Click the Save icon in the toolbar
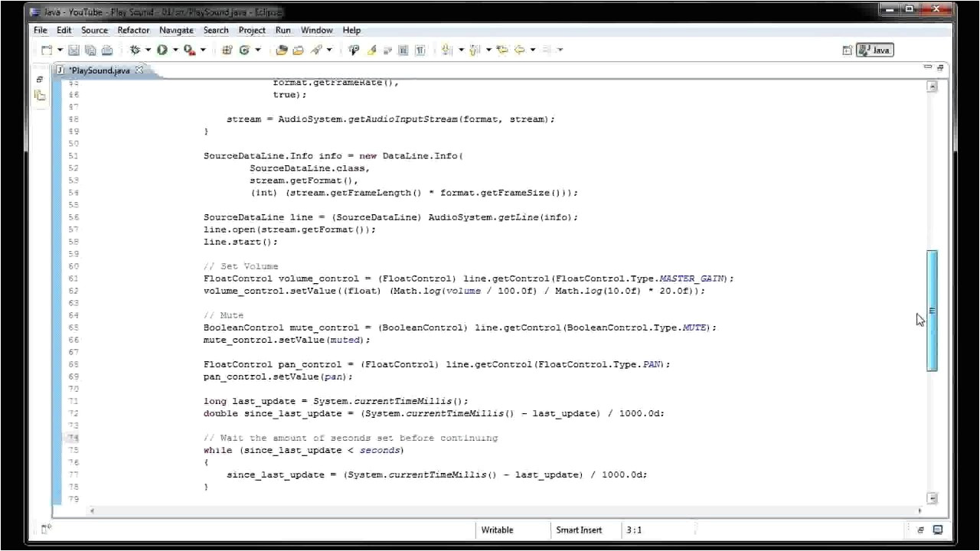This screenshot has width=980, height=551. tap(74, 51)
